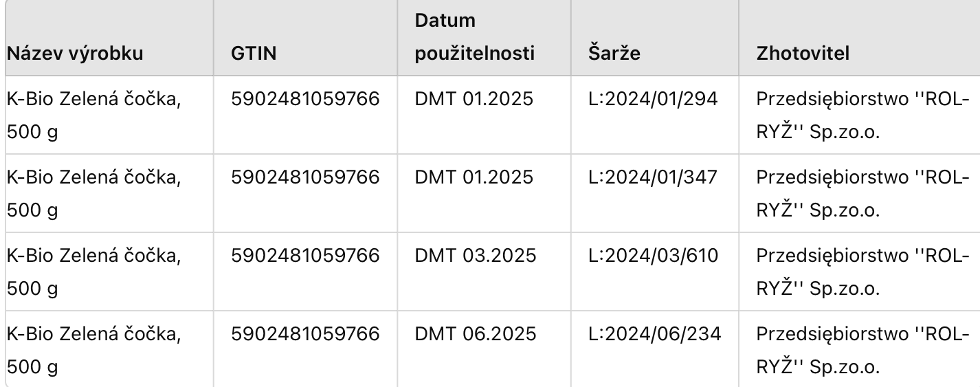The height and width of the screenshot is (387, 980).
Task: Click GTIN in the L:2024/01/294 row
Action: point(306,99)
